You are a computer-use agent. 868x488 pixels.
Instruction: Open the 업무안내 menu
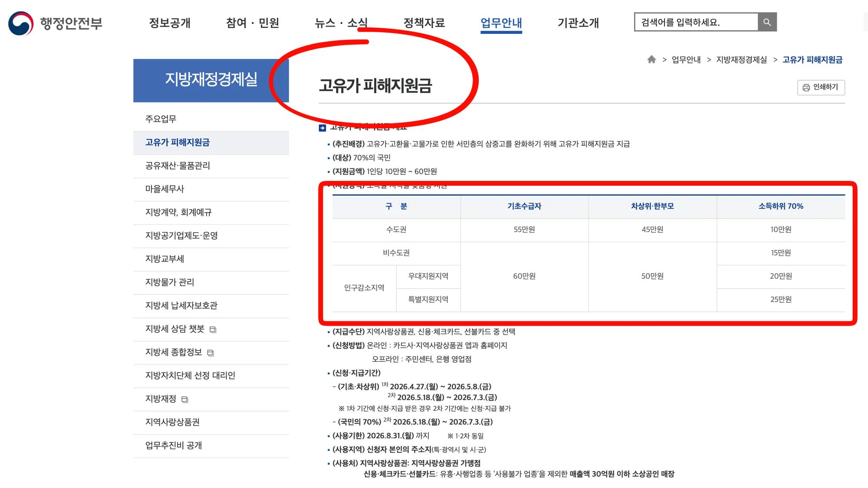tap(501, 23)
